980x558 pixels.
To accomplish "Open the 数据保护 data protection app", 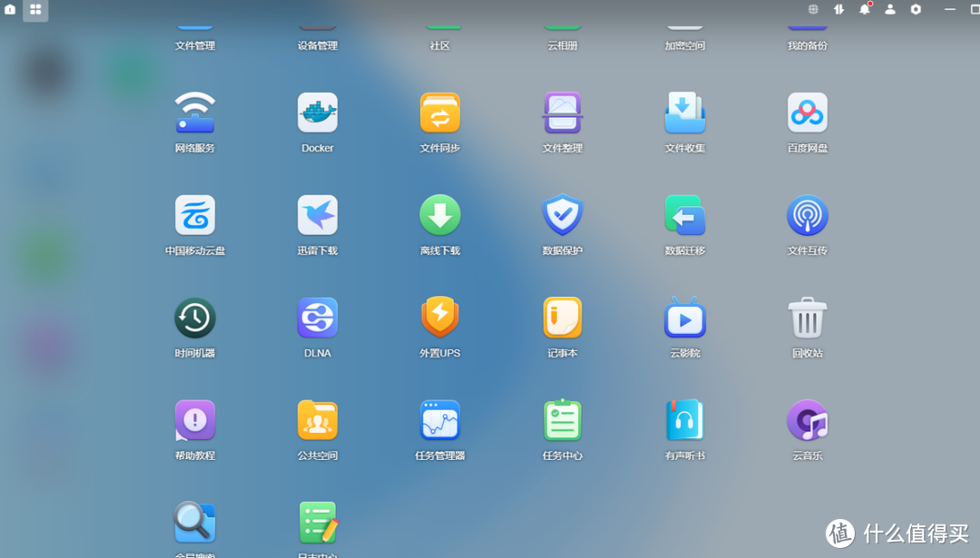I will coord(563,216).
